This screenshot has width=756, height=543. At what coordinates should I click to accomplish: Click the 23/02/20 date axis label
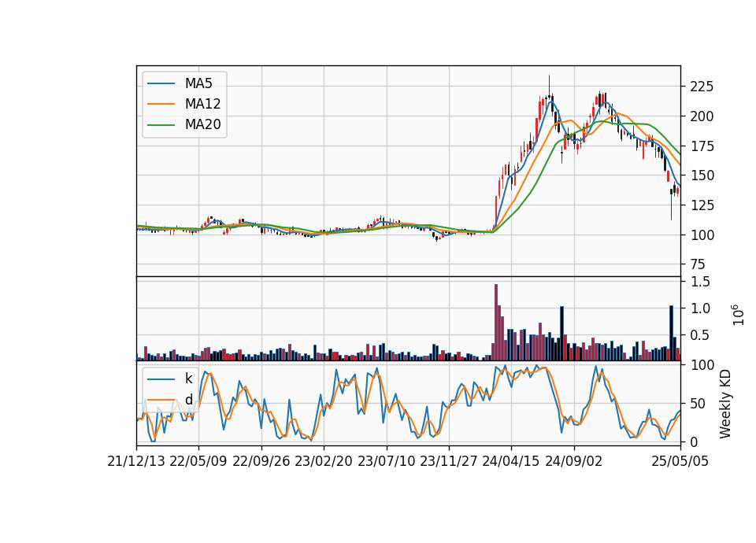tap(324, 461)
